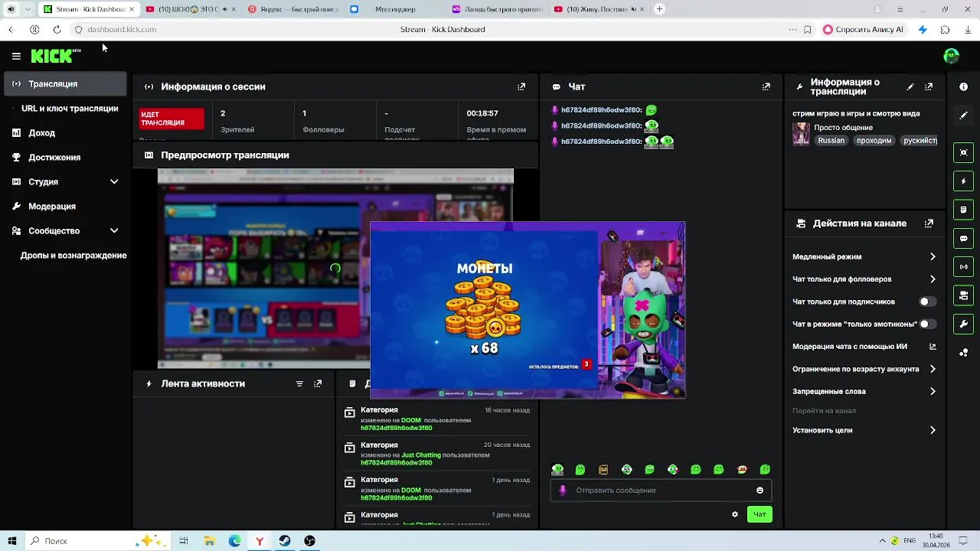Pop out the Лента активности panel
Viewport: 980px width, 551px height.
tap(318, 384)
